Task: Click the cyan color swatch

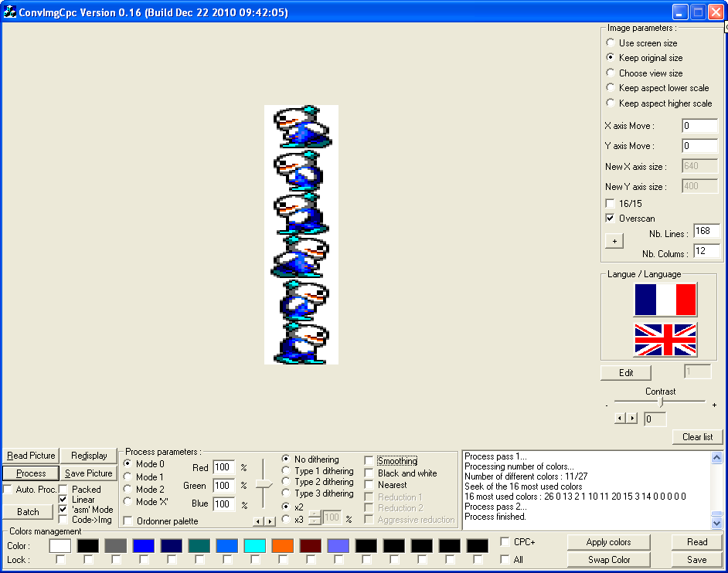Action: [x=255, y=546]
